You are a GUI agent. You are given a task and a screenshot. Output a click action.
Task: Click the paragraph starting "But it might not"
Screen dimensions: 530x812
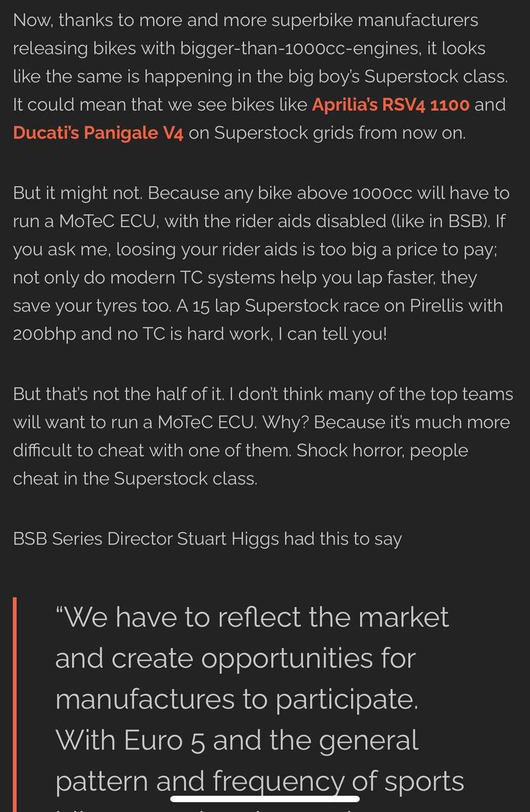click(x=259, y=263)
